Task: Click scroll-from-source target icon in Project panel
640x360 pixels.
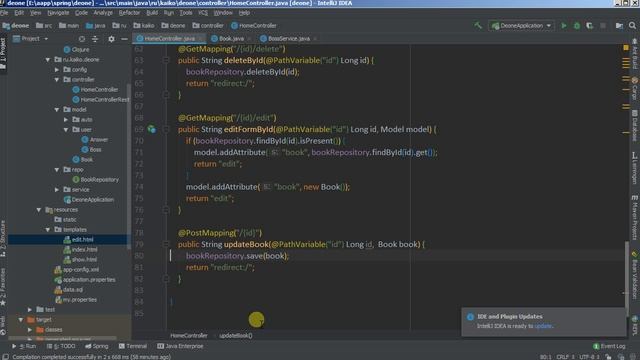Action: [x=82, y=39]
